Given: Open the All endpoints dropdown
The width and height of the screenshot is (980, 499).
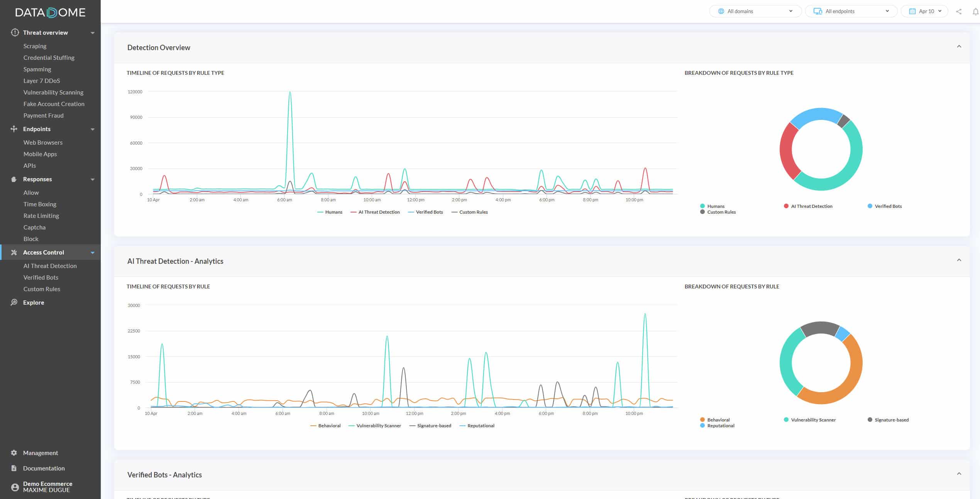Looking at the screenshot, I should coord(851,11).
